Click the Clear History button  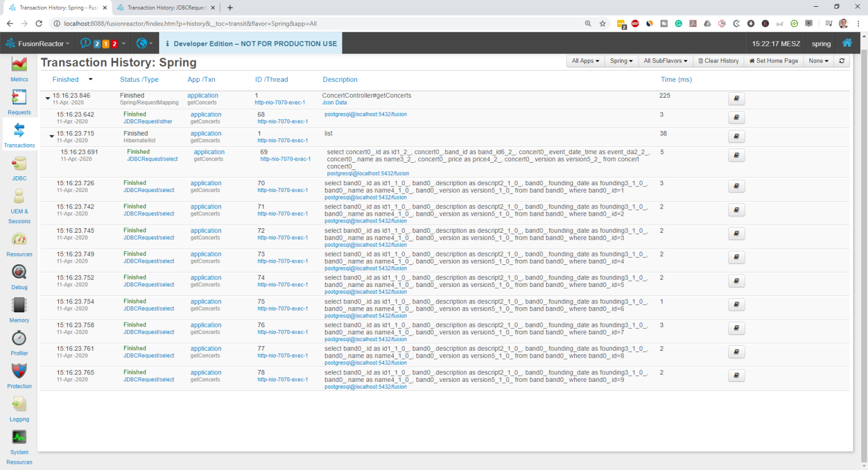pyautogui.click(x=718, y=60)
